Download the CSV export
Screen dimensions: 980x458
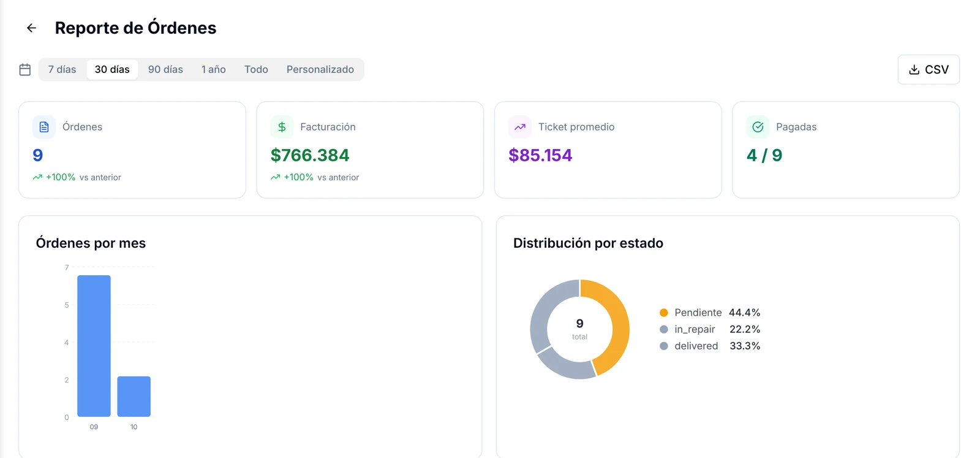point(929,70)
